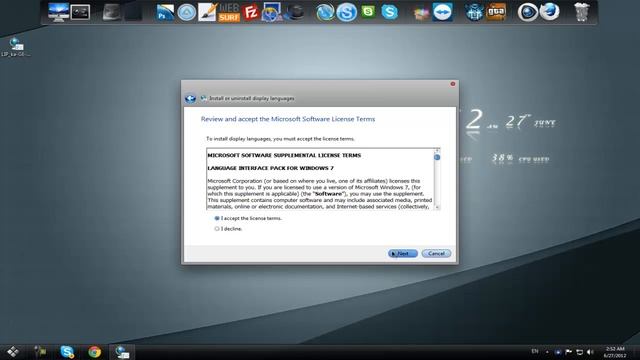Open the Start menu on the taskbar
This screenshot has width=640, height=360.
pyautogui.click(x=13, y=352)
